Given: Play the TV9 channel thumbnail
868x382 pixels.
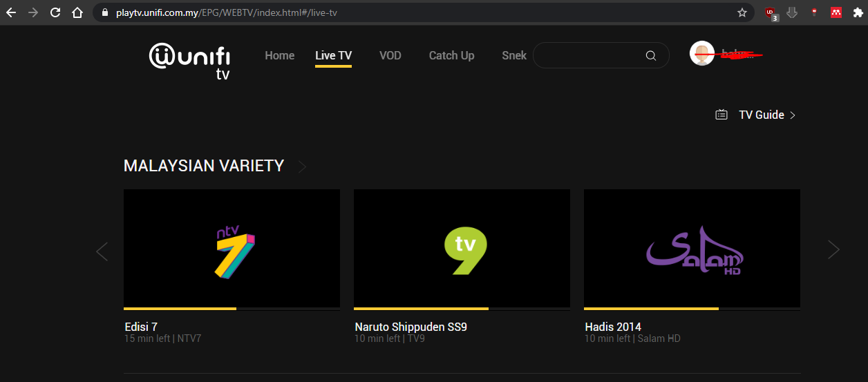Looking at the screenshot, I should [462, 248].
